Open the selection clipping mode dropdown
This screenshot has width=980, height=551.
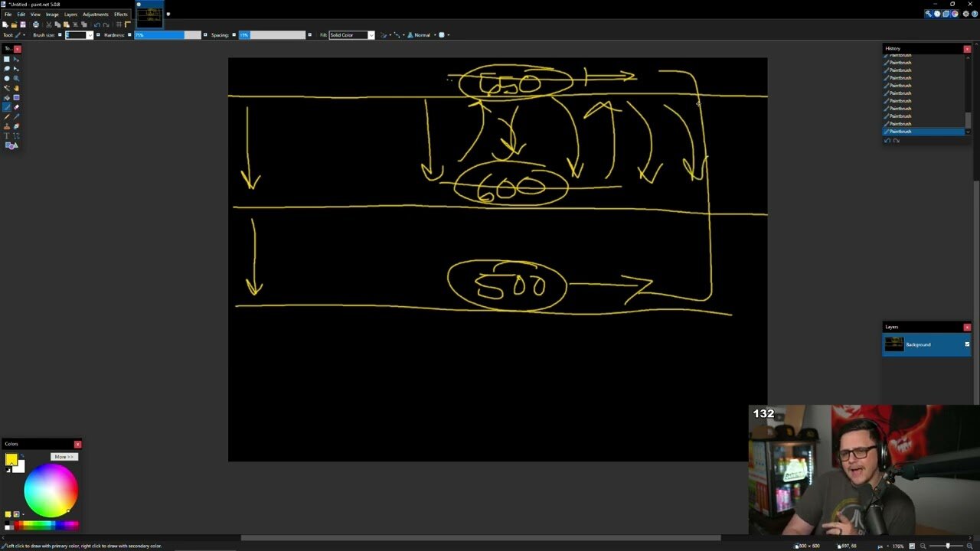(x=444, y=34)
